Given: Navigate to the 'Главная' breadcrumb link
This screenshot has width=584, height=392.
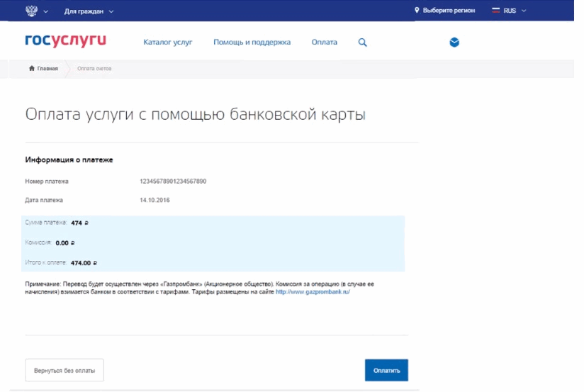Looking at the screenshot, I should click(x=47, y=68).
